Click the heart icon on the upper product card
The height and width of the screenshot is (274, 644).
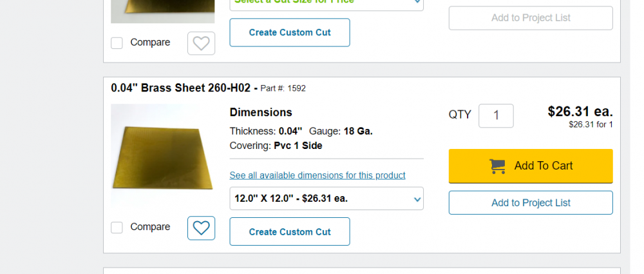(201, 43)
